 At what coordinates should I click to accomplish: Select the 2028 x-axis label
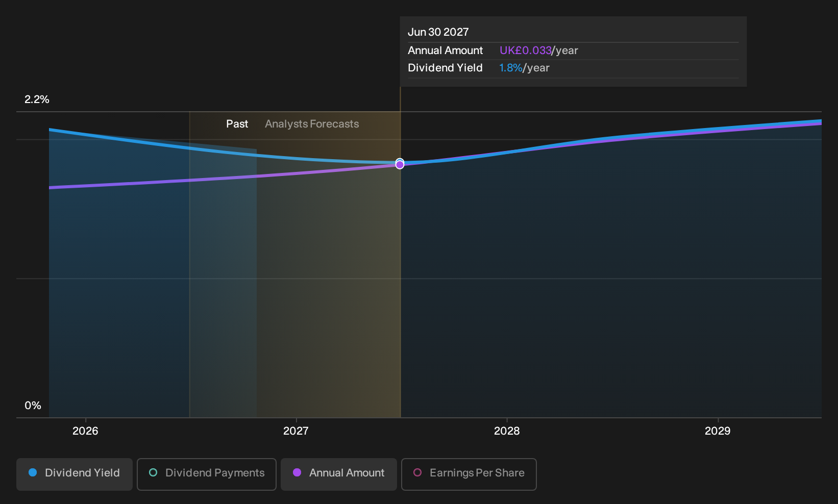(x=507, y=431)
